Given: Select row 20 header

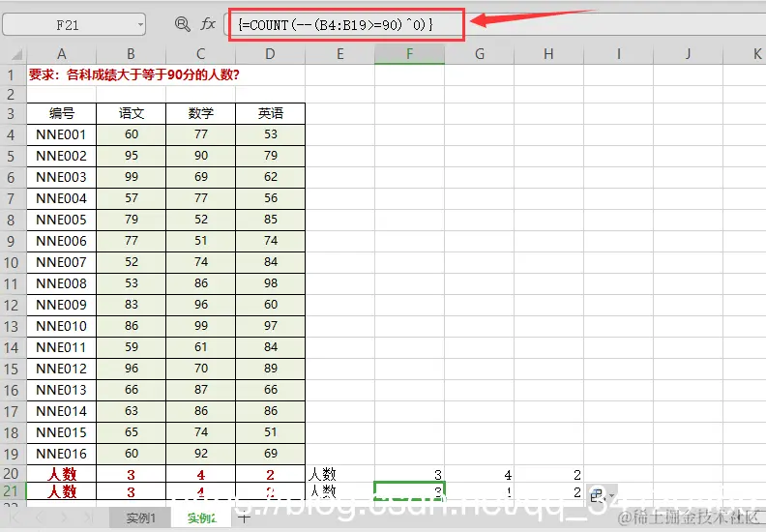Looking at the screenshot, I should 14,474.
